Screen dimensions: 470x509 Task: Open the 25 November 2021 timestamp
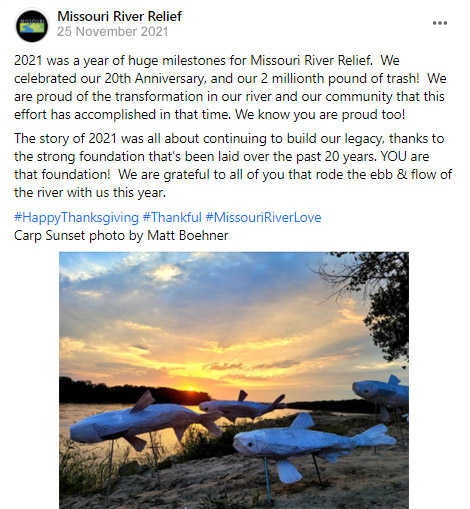pyautogui.click(x=112, y=32)
